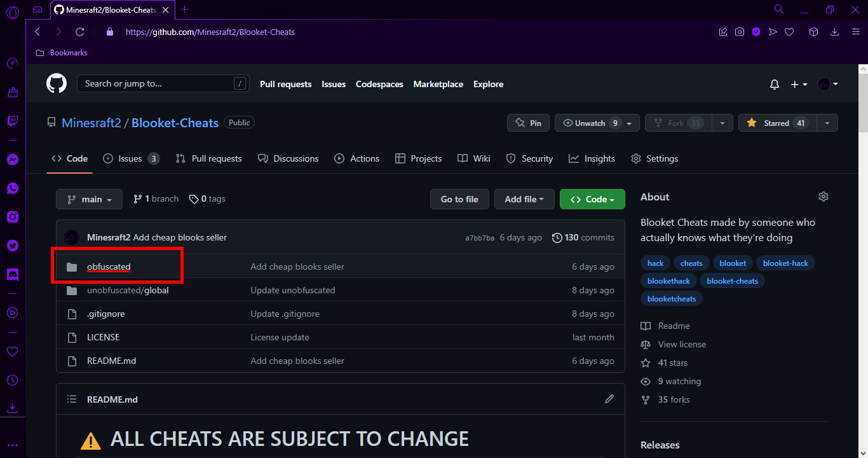Click the tab search magnifier icon
The image size is (868, 458).
pos(779,10)
